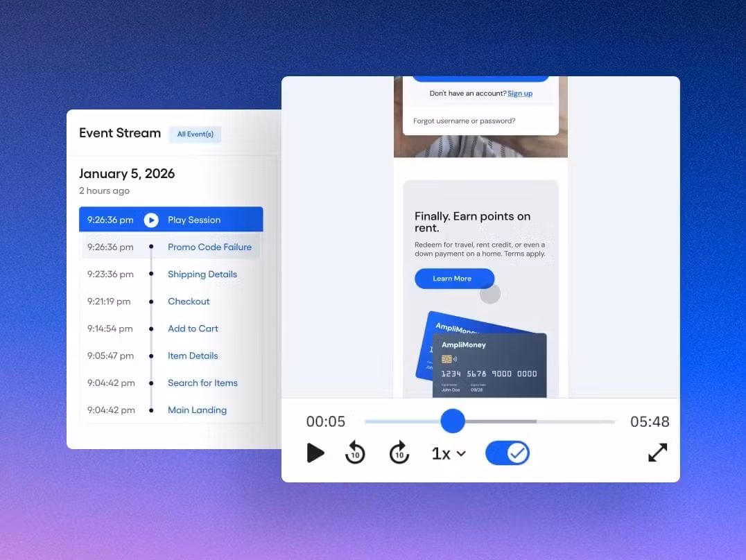Image resolution: width=746 pixels, height=560 pixels.
Task: Open the 1x playback speed dropdown
Action: pyautogui.click(x=449, y=453)
